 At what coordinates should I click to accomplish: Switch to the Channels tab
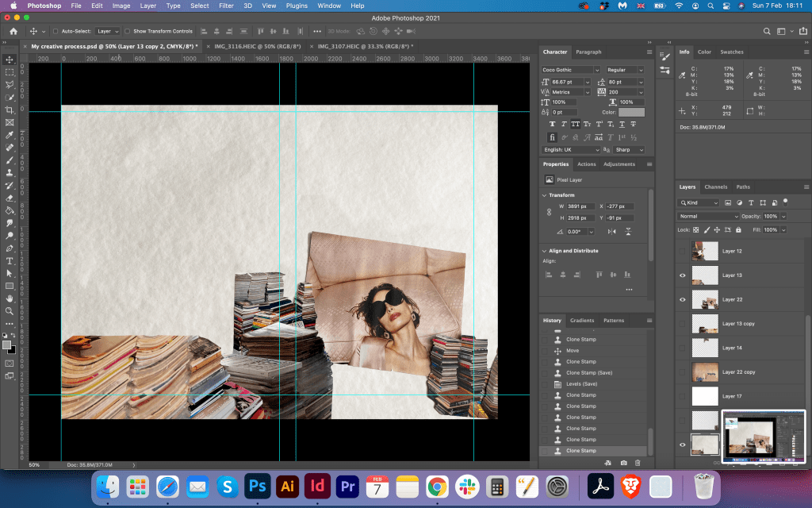715,187
